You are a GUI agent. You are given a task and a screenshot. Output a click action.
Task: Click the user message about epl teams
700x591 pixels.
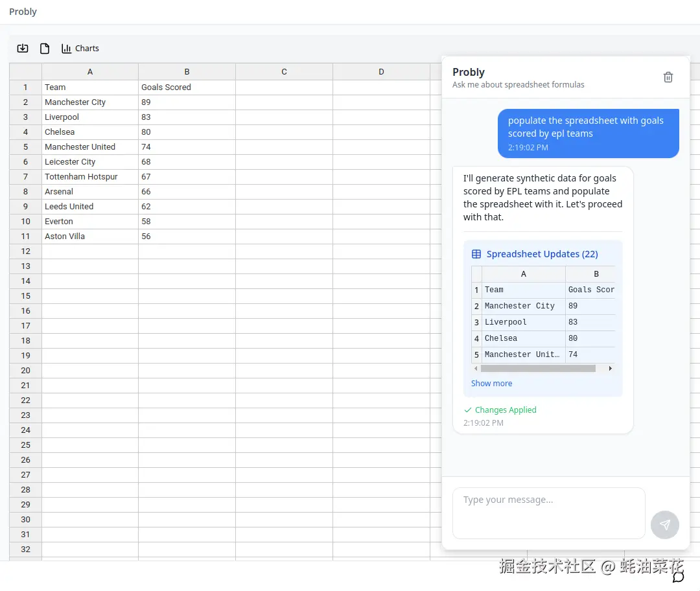589,133
